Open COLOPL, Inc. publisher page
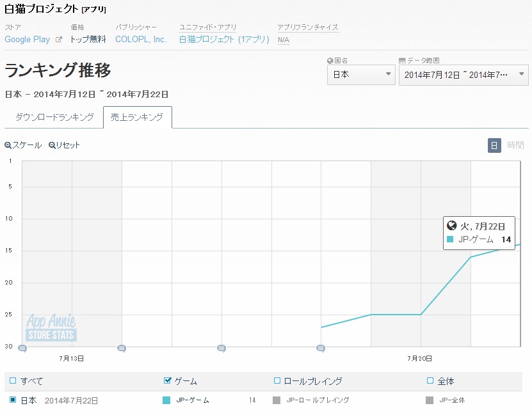Screen dimensions: 532x415 point(141,39)
